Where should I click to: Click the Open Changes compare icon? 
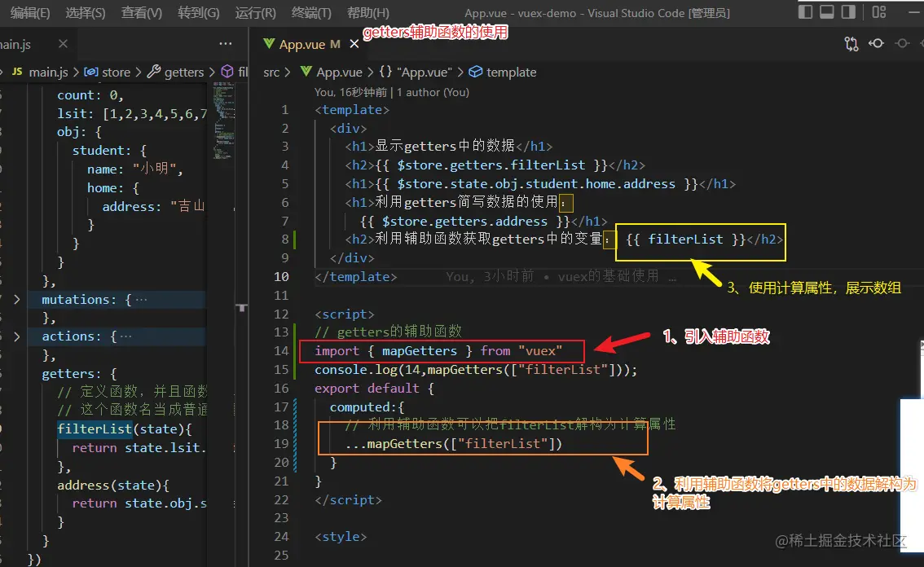(x=851, y=44)
